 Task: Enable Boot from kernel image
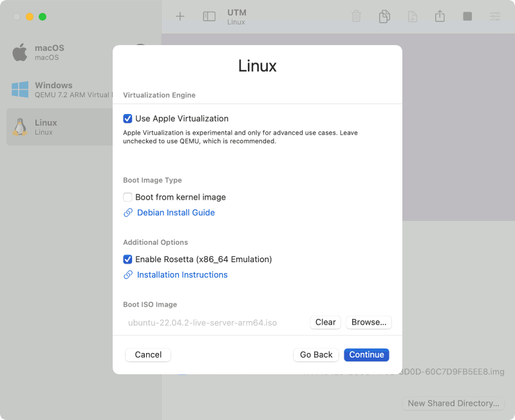point(127,197)
